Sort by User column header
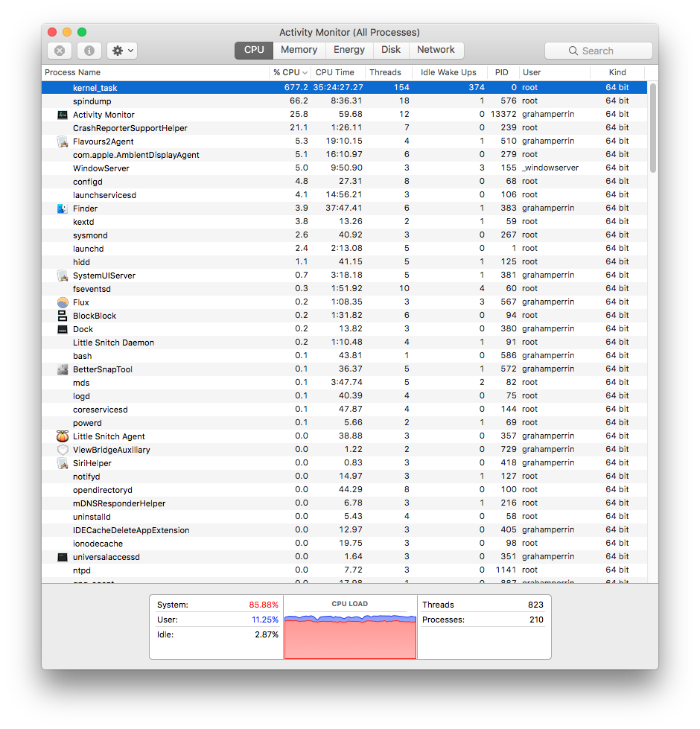 click(555, 72)
